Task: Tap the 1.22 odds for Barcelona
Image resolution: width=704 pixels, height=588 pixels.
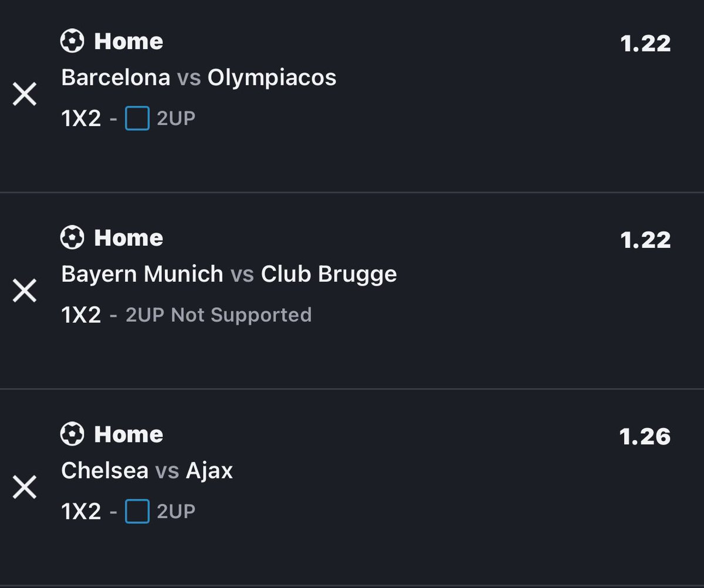Action: (x=645, y=43)
